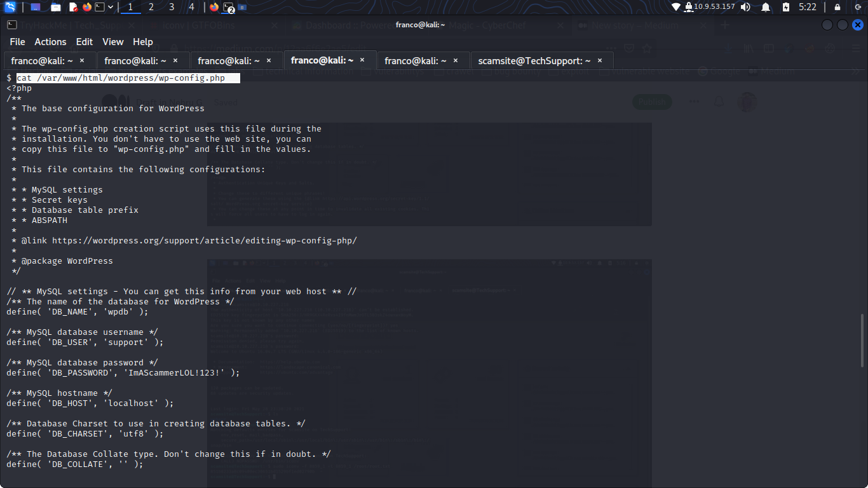The width and height of the screenshot is (868, 488).
Task: Expand the terminal launcher dropdown arrow
Action: [x=111, y=7]
